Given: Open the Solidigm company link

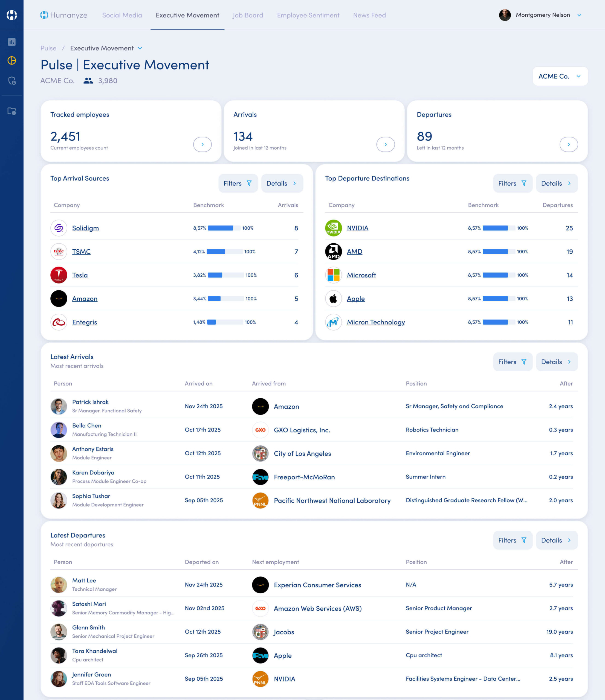Looking at the screenshot, I should (86, 228).
